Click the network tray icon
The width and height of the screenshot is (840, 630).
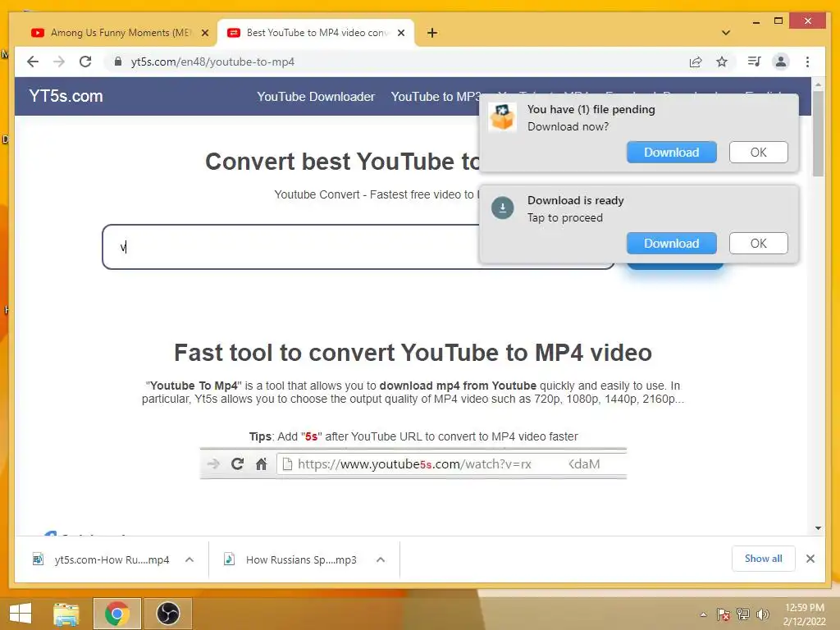point(743,614)
